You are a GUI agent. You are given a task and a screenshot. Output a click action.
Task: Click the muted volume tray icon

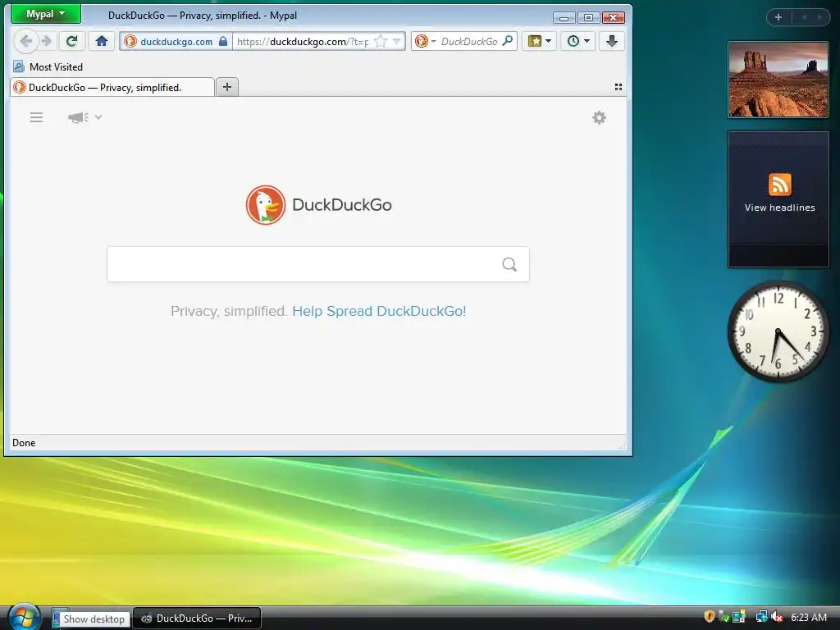[x=777, y=617]
